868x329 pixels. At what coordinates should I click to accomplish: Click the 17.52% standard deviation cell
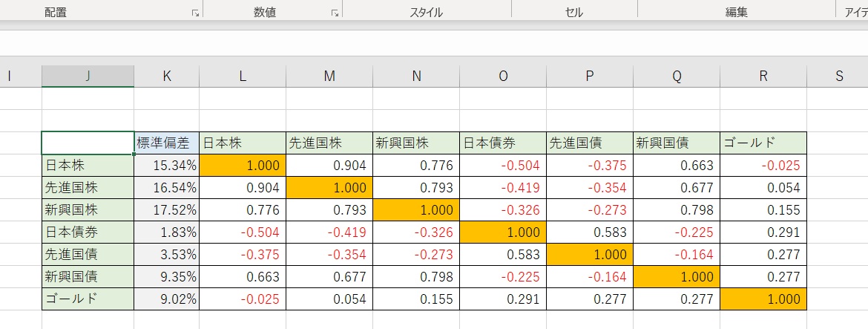[x=167, y=210]
